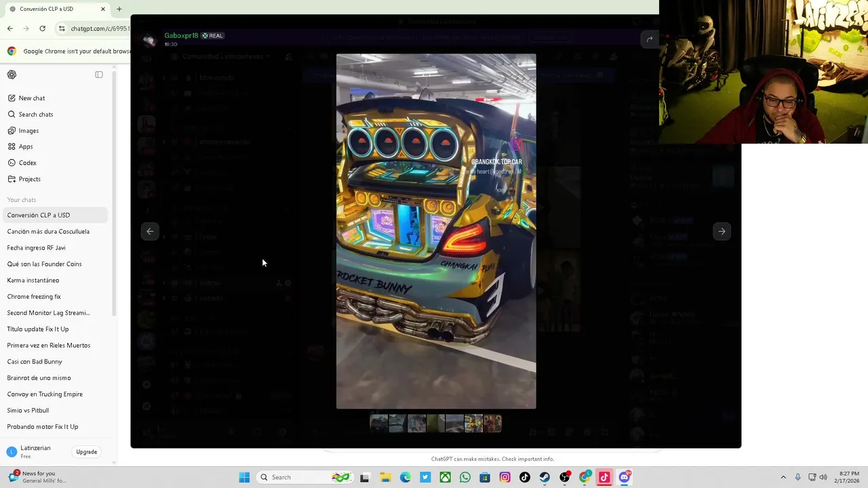The image size is (868, 488).
Task: Open Projects from the sidebar
Action: (30, 179)
